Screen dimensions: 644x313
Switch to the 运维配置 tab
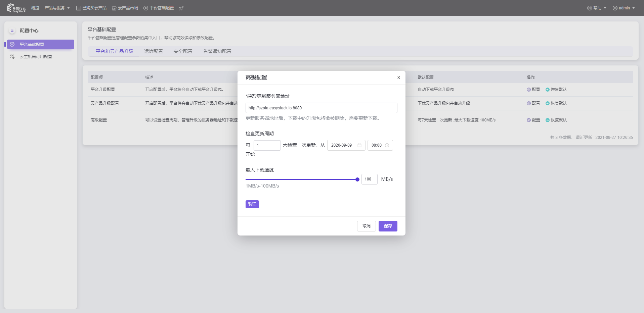(x=154, y=51)
